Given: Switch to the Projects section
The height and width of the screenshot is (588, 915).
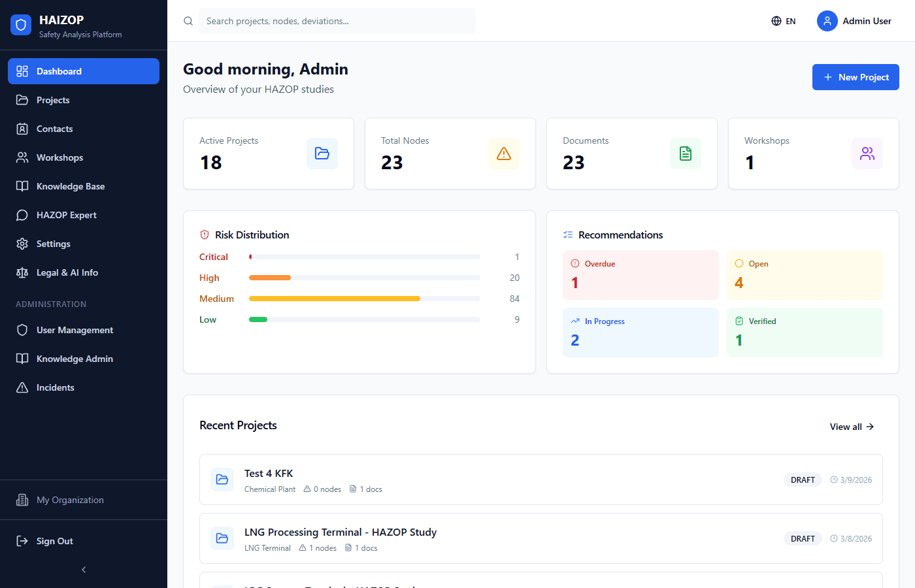Looking at the screenshot, I should 52,99.
